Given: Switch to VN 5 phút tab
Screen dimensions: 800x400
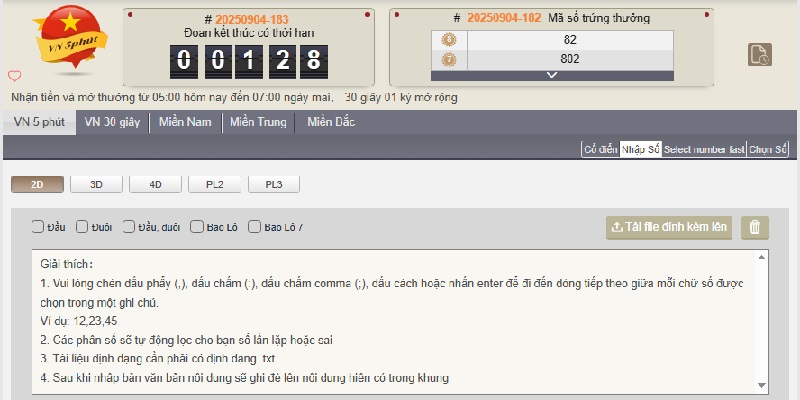Looking at the screenshot, I should [x=39, y=122].
